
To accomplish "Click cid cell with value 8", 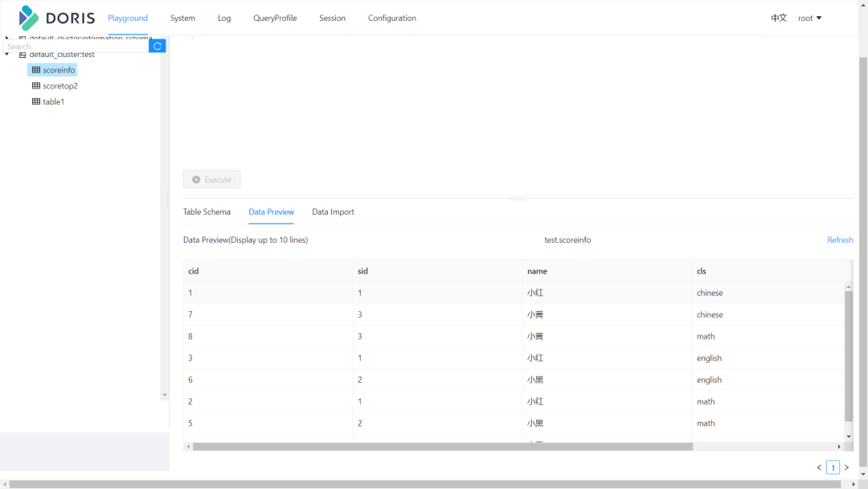I will (x=268, y=336).
